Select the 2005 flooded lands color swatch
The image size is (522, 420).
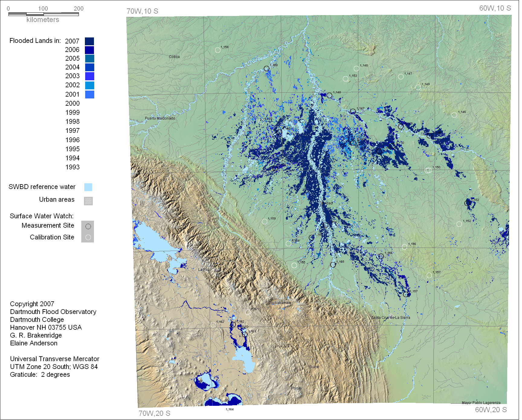click(x=89, y=59)
